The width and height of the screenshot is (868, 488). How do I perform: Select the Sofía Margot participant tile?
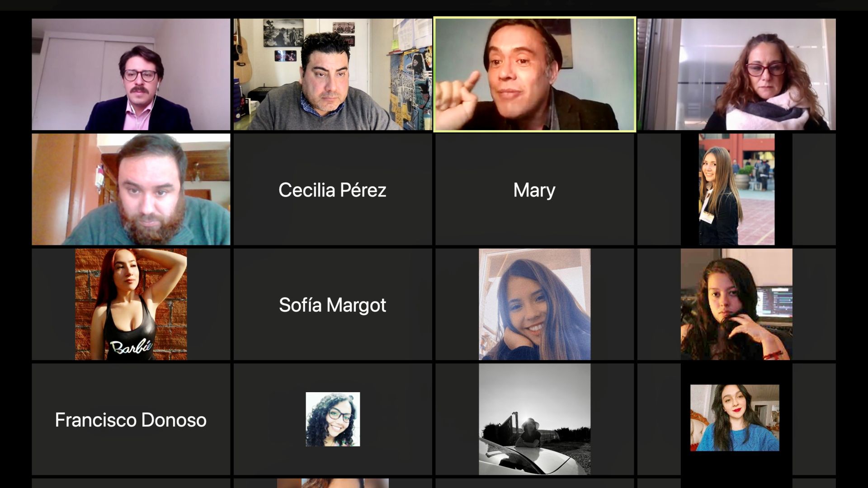pos(333,304)
